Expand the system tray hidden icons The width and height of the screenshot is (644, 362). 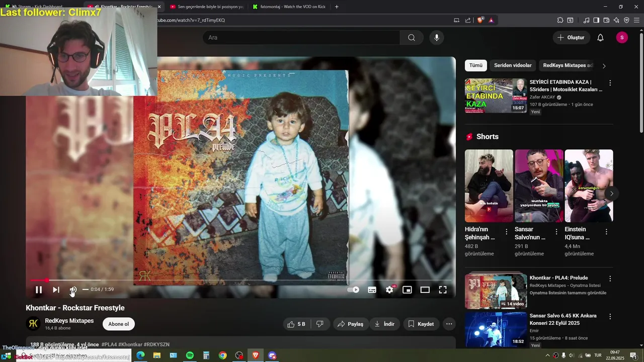pos(547,355)
